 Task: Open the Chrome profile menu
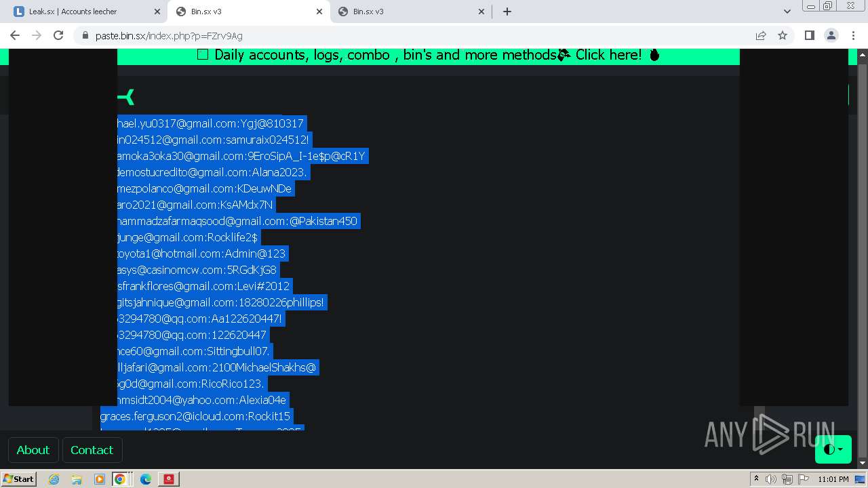[x=831, y=35]
